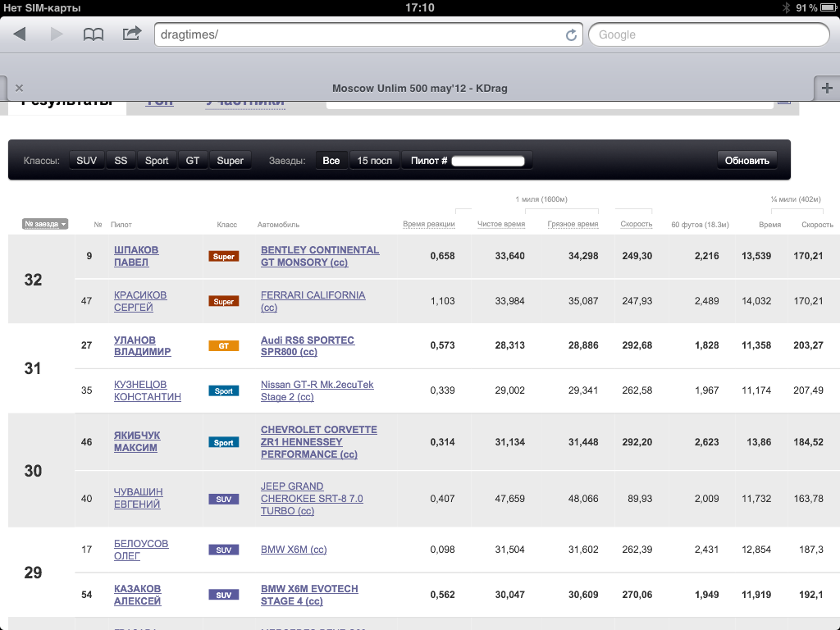Viewport: 840px width, 630px height.
Task: Click SUV badge in Казаков row
Action: pos(223,596)
